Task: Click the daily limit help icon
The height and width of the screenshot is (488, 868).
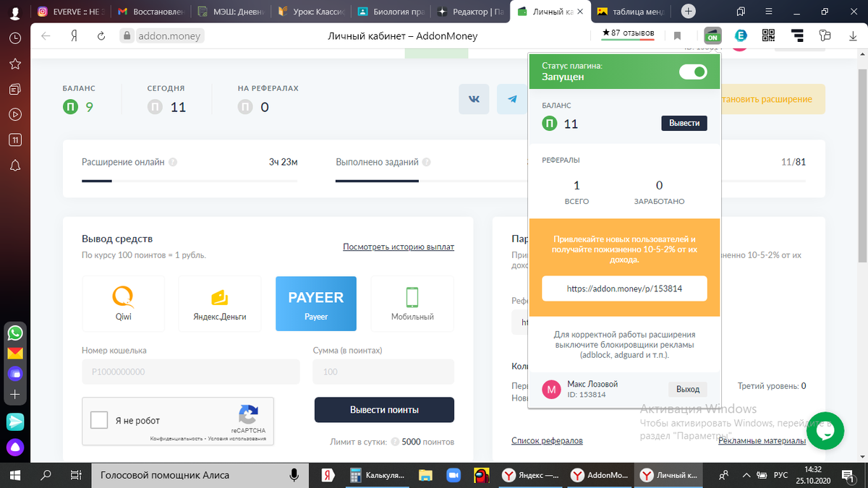Action: click(x=395, y=442)
